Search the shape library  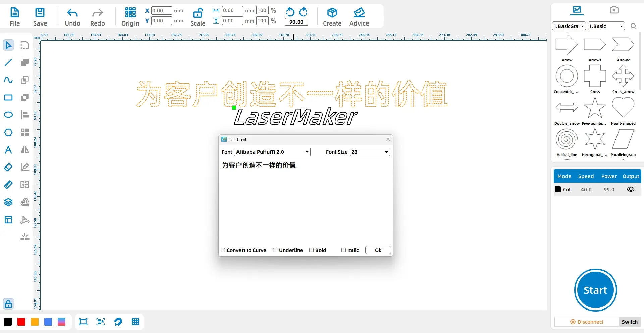[633, 26]
